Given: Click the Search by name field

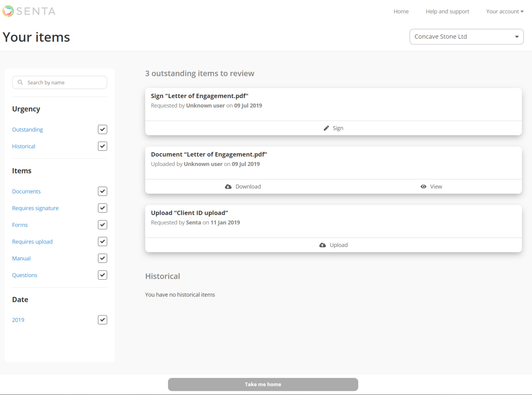Looking at the screenshot, I should click(x=64, y=82).
